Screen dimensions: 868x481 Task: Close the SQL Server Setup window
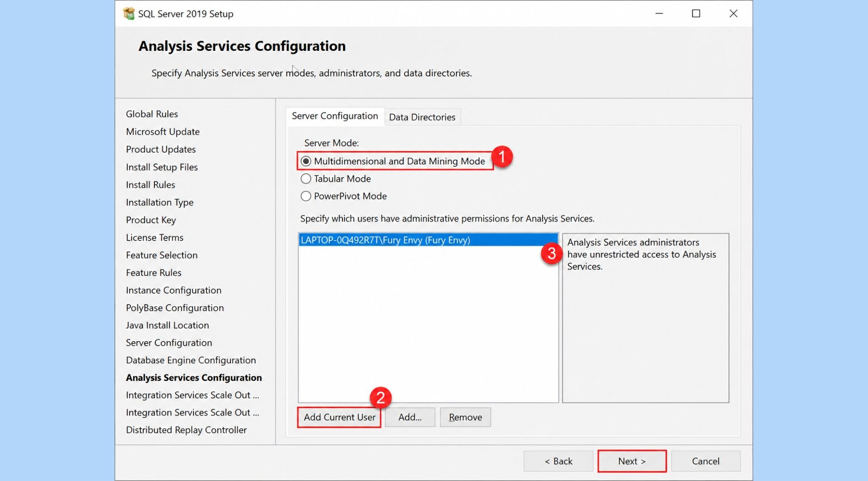(733, 14)
